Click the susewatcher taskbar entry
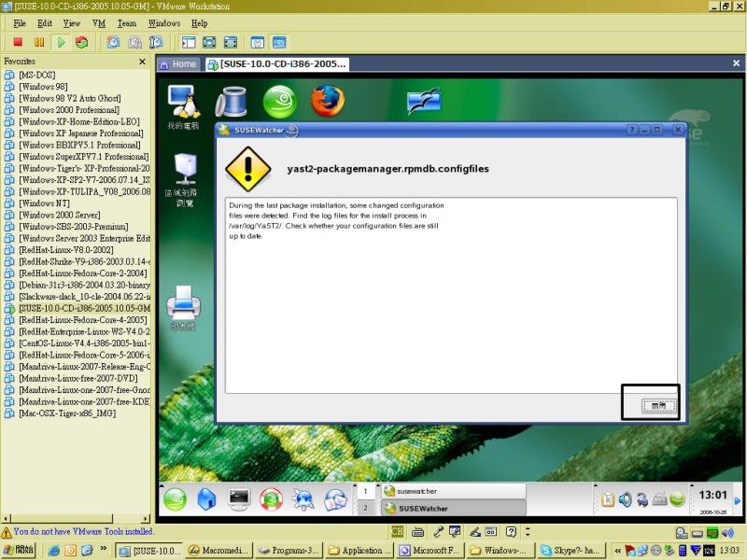The height and width of the screenshot is (560, 747). 454,491
